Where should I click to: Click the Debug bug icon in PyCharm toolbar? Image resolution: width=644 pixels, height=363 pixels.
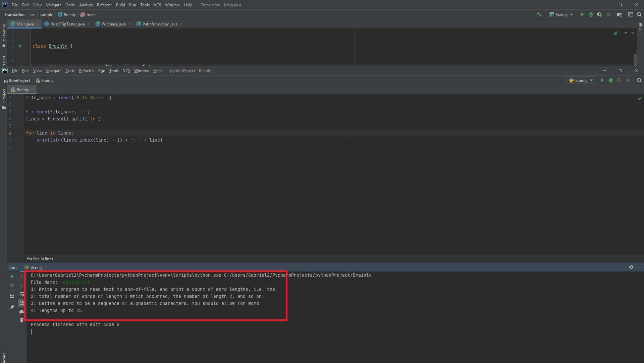point(610,81)
